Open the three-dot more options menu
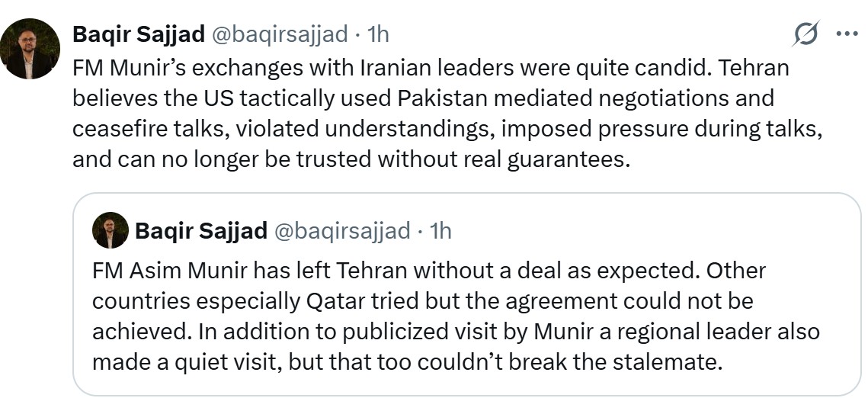Screen dimensions: 868x398 pos(847,34)
